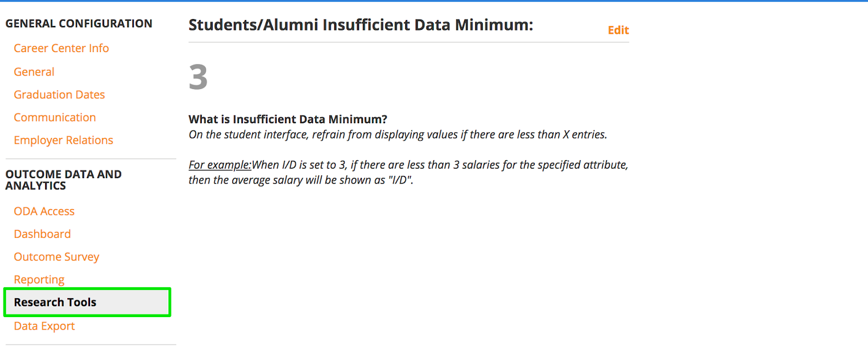Select General in the sidebar
Image resolution: width=868 pixels, height=347 pixels.
(34, 72)
